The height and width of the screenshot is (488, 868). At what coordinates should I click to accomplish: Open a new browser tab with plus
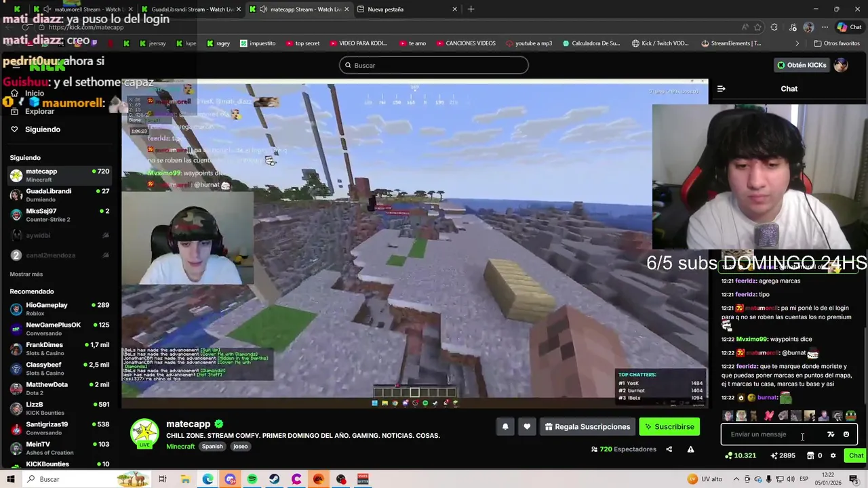[471, 9]
